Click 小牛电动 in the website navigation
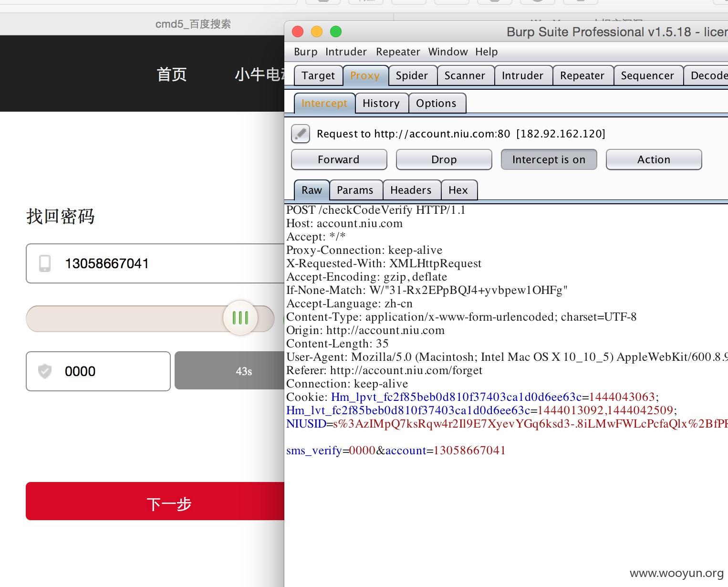 260,74
